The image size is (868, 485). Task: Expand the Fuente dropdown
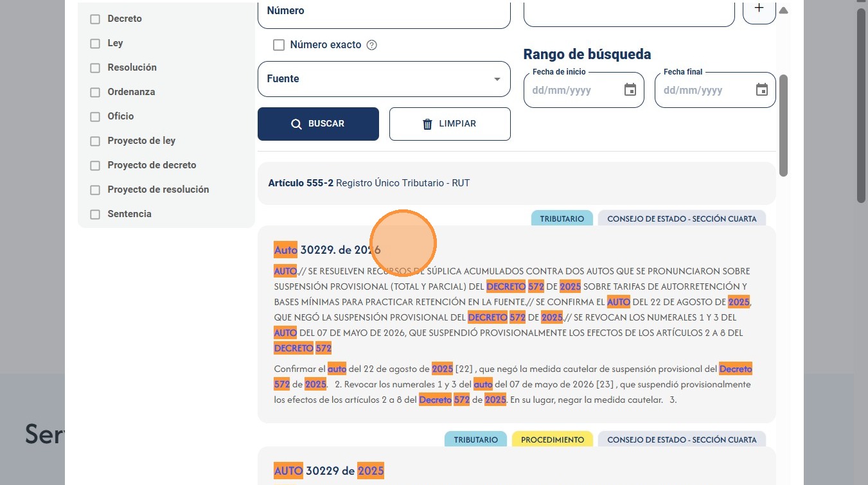click(x=384, y=79)
